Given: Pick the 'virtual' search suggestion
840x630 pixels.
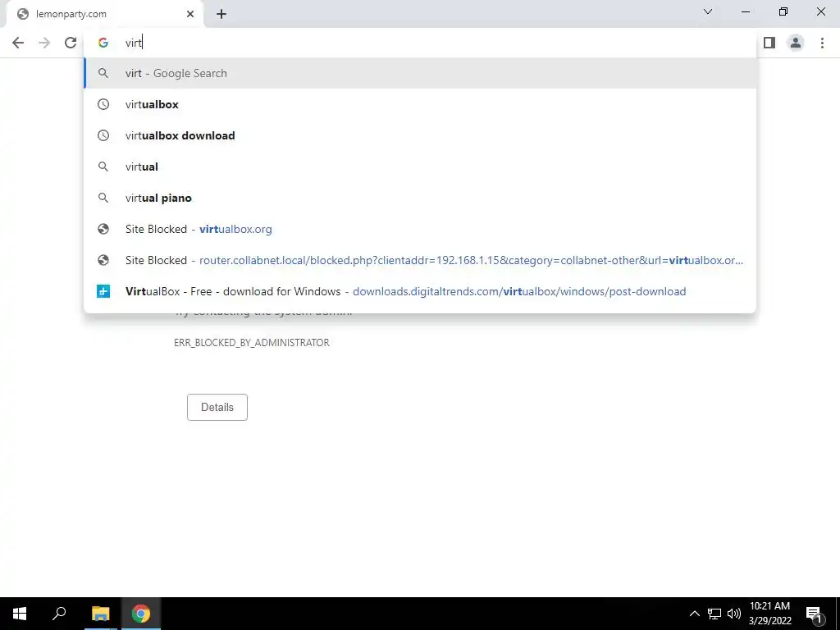Looking at the screenshot, I should tap(420, 167).
